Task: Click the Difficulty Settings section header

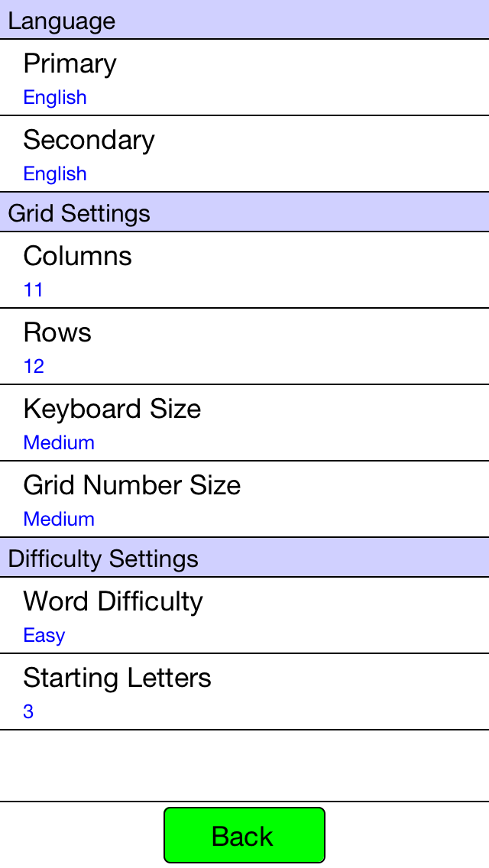Action: coord(244,558)
